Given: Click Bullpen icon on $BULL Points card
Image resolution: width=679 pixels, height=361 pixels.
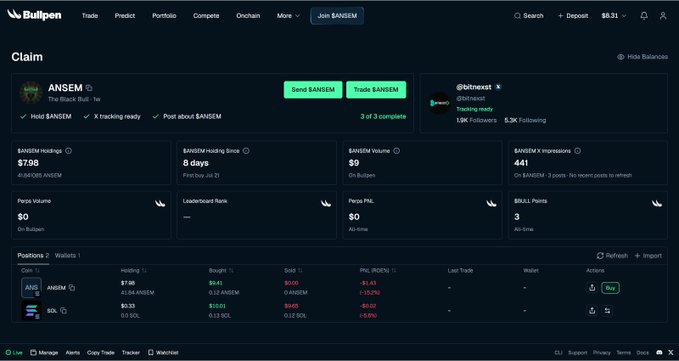Looking at the screenshot, I should point(657,203).
